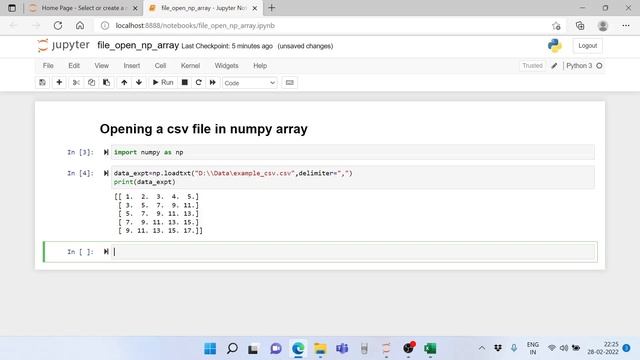This screenshot has height=360, width=640.
Task: Open browser Collections icon
Action: pos(580,26)
